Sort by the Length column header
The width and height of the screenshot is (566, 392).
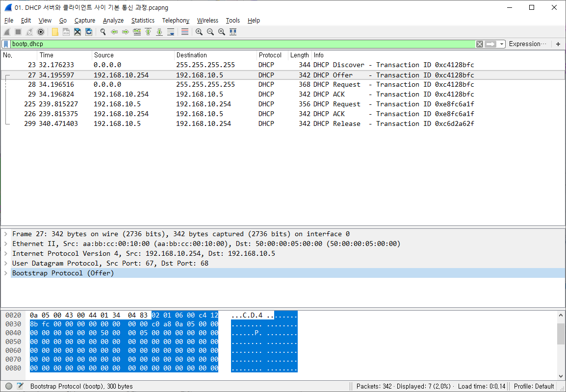click(x=300, y=55)
